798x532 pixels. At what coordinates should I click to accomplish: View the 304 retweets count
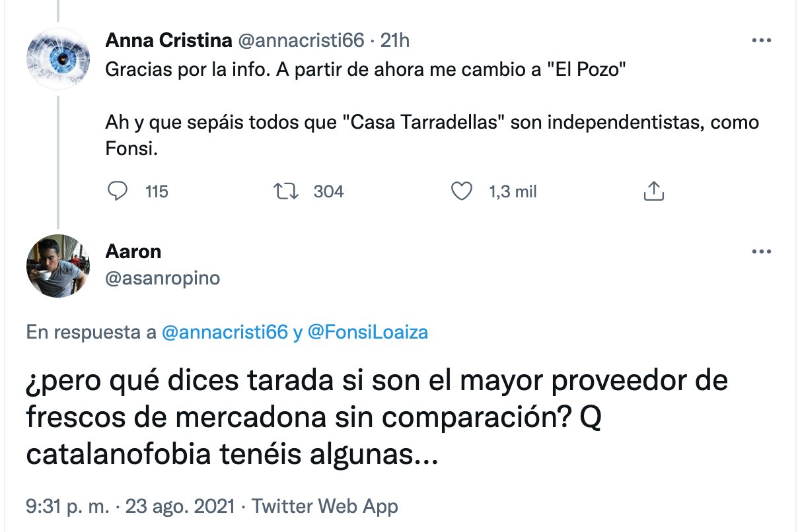click(328, 191)
